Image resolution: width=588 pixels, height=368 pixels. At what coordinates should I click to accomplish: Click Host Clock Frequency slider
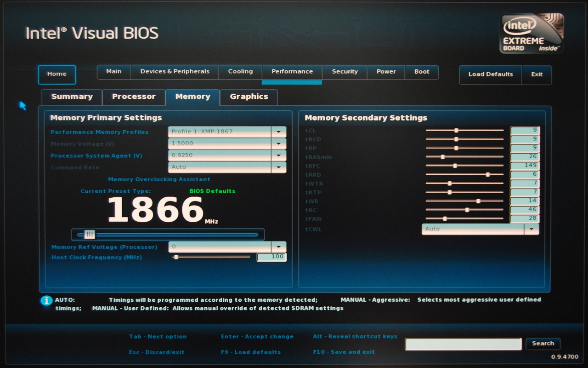point(212,257)
